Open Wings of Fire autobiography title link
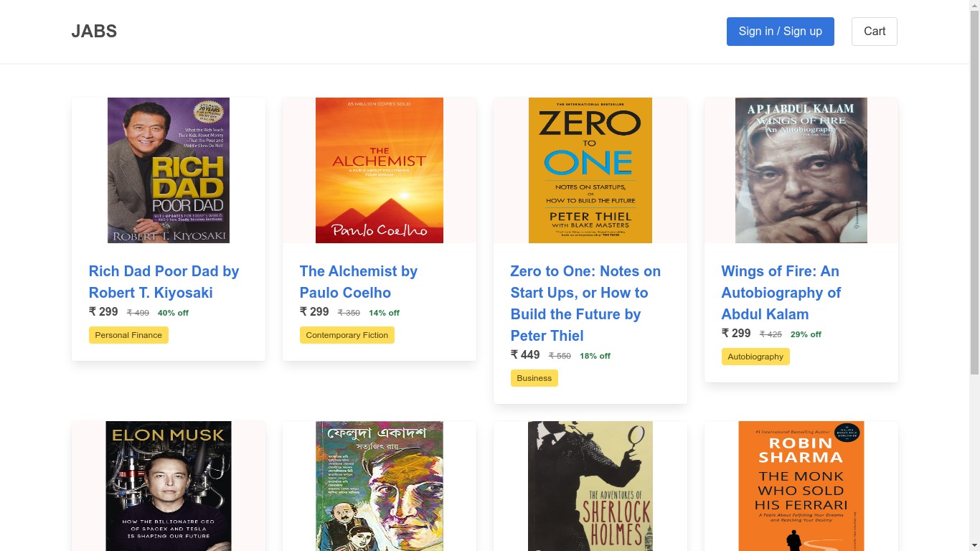 click(781, 293)
